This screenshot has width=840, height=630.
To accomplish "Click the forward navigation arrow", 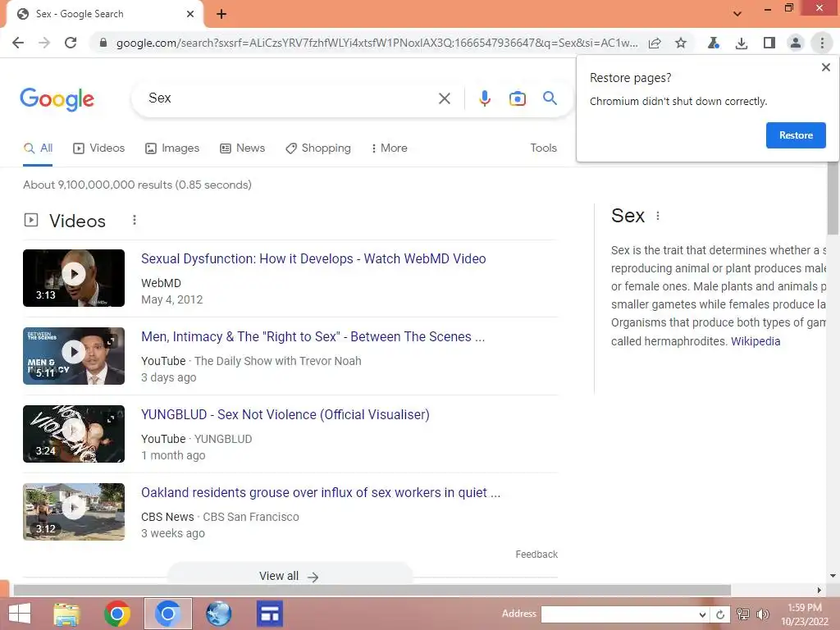I will [x=44, y=43].
